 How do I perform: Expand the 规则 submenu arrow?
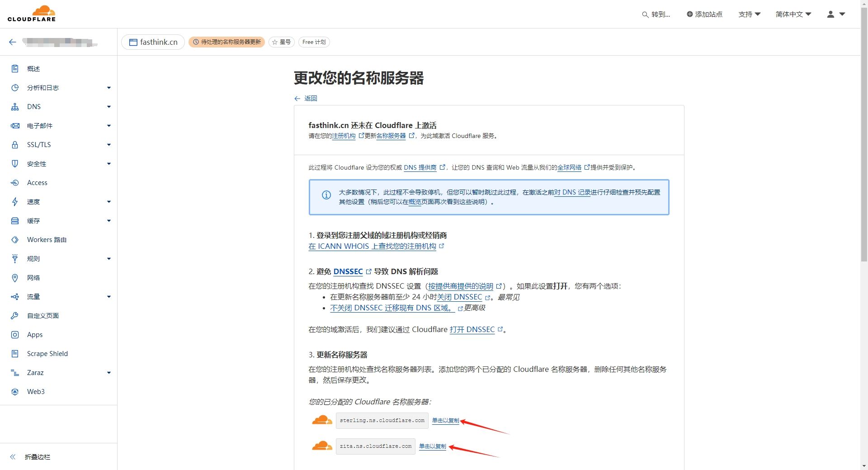pos(109,259)
